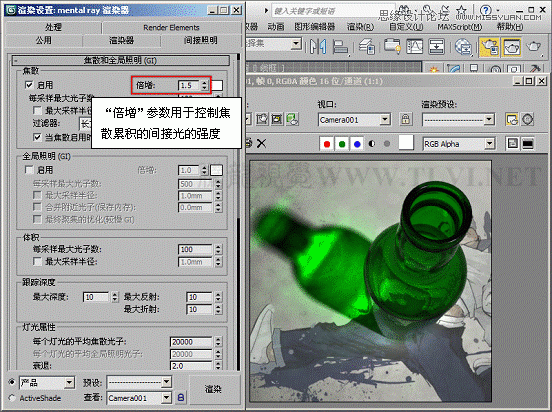Open Environment and Effects dialog icon
The height and width of the screenshot is (412, 552).
point(527,119)
